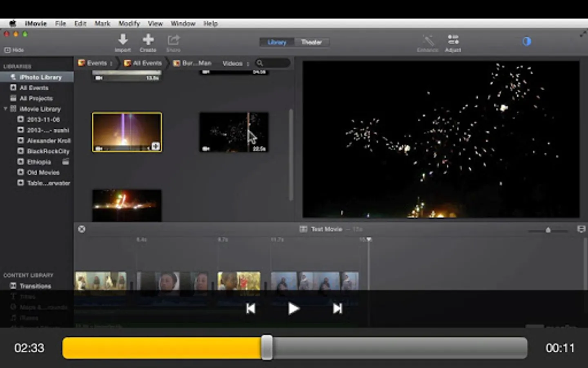Image resolution: width=588 pixels, height=368 pixels.
Task: Toggle the Hide sidebar button
Action: [14, 50]
